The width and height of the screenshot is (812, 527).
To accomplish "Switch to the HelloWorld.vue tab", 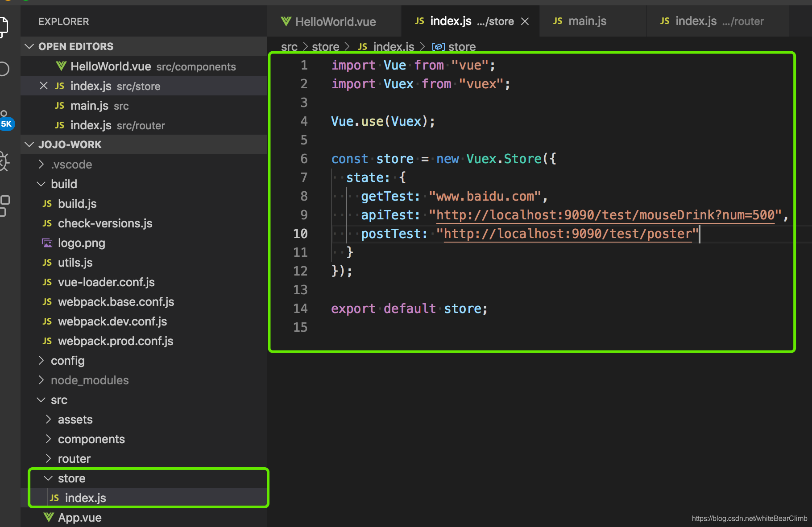I will (x=334, y=21).
